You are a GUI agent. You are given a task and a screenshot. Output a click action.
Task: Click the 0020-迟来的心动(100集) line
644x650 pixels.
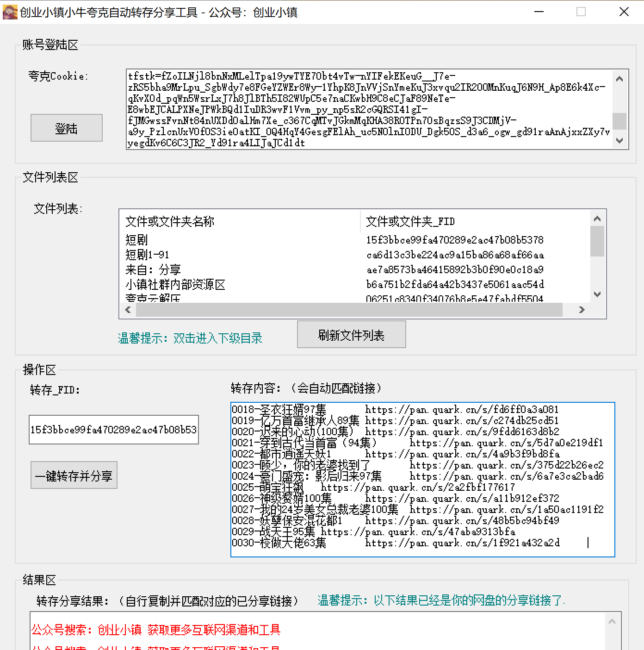[x=395, y=432]
